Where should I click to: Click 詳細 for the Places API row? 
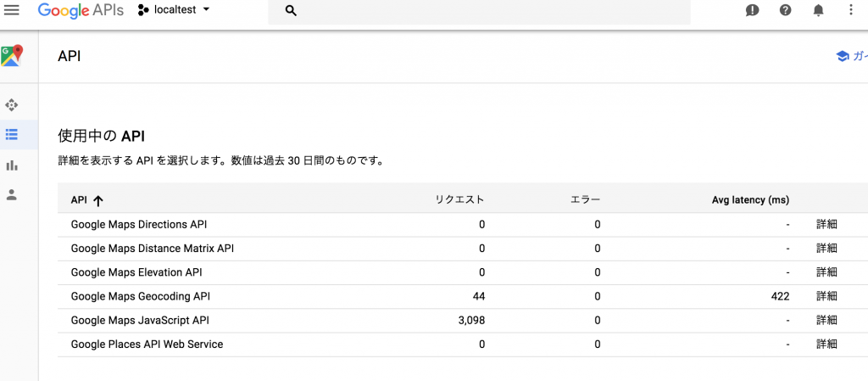(x=826, y=344)
